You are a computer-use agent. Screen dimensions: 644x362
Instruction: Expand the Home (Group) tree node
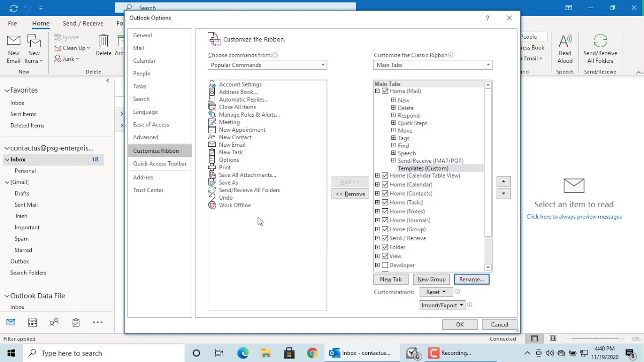(377, 229)
